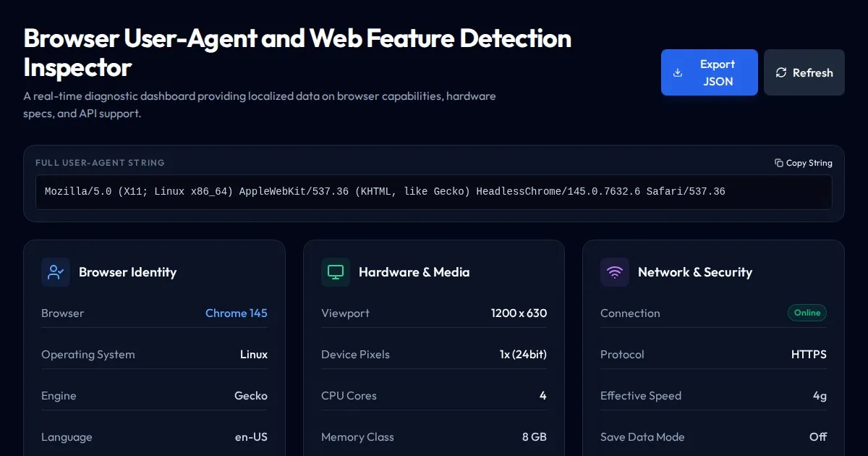Click the Save Data Mode Off value

(817, 437)
